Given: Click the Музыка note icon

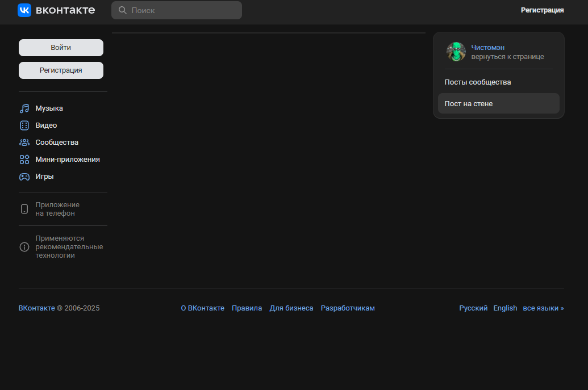Looking at the screenshot, I should pyautogui.click(x=24, y=108).
